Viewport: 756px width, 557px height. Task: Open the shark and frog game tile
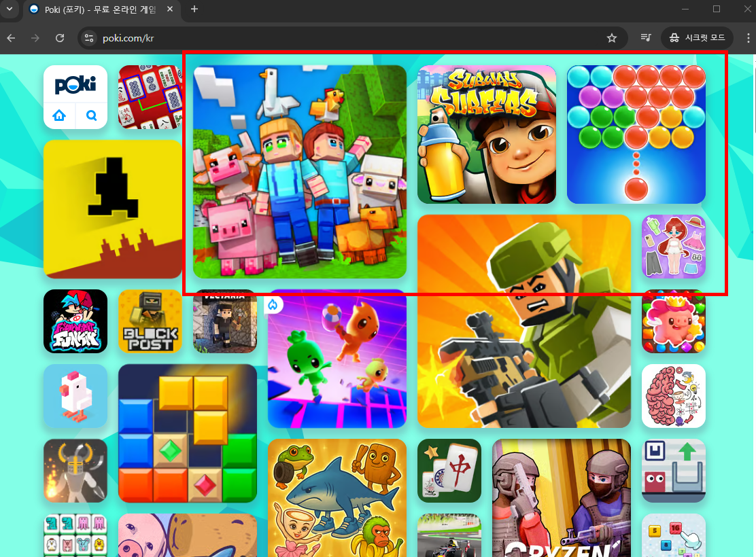coord(337,498)
